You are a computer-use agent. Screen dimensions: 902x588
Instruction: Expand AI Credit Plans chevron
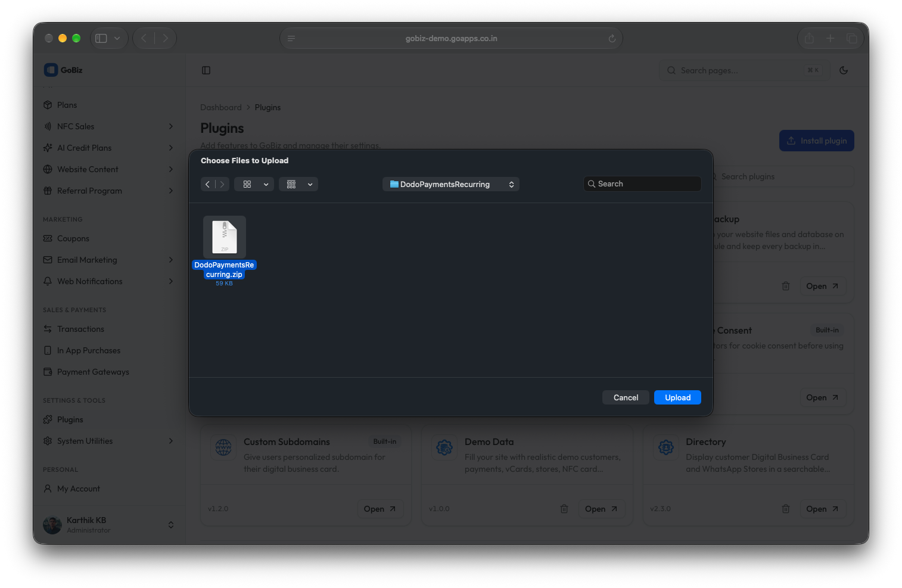point(171,148)
